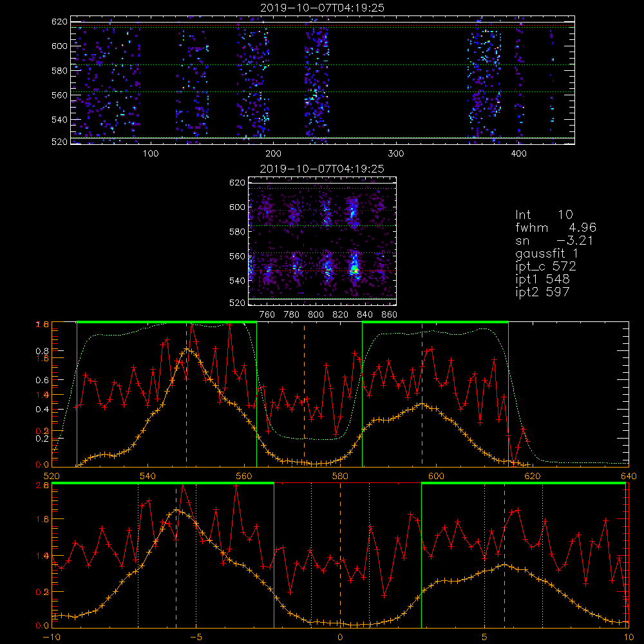Image resolution: width=644 pixels, height=644 pixels.
Task: Click the 'ipt_c 572' text line
Action: pyautogui.click(x=546, y=267)
